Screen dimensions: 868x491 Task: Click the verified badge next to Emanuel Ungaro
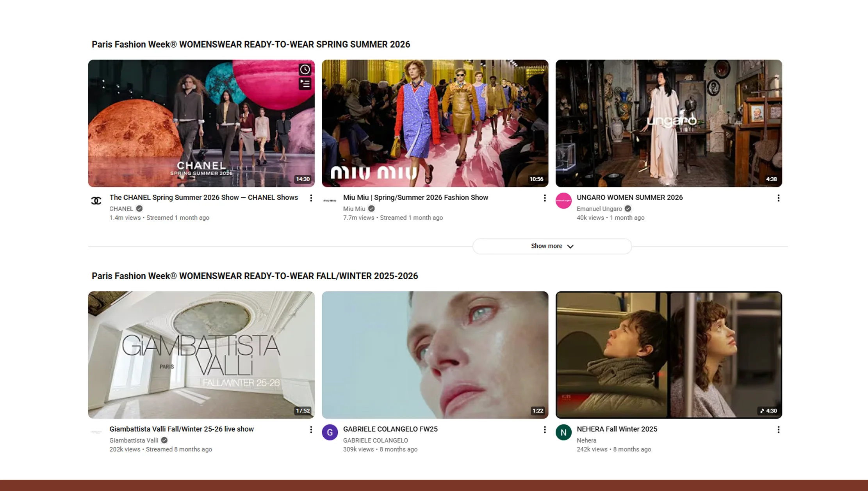[x=628, y=209]
